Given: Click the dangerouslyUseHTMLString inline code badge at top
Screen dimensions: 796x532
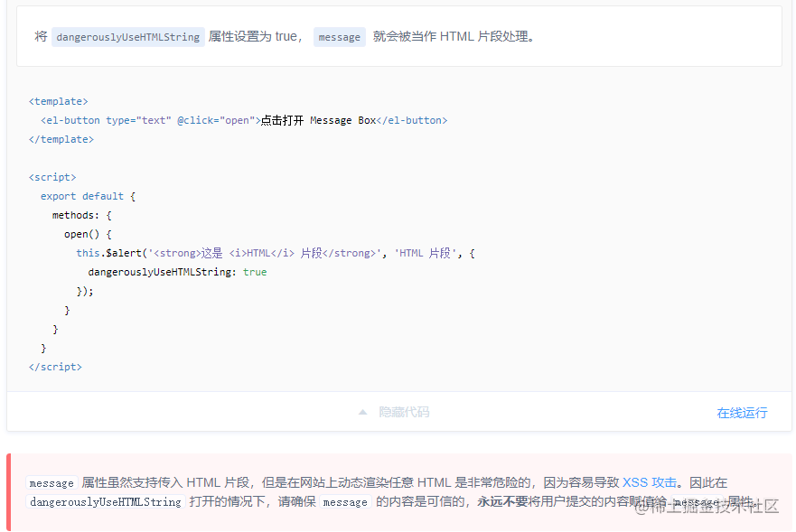Looking at the screenshot, I should coord(127,36).
